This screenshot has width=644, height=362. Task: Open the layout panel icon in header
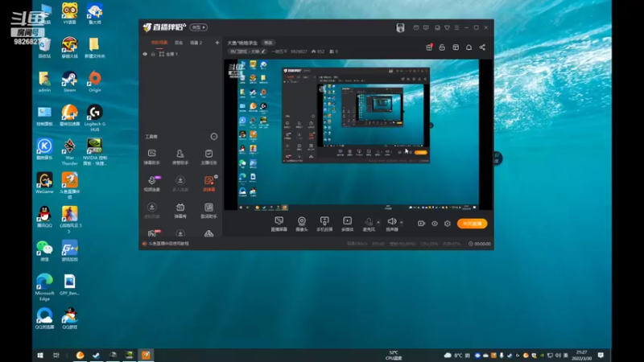[x=456, y=47]
